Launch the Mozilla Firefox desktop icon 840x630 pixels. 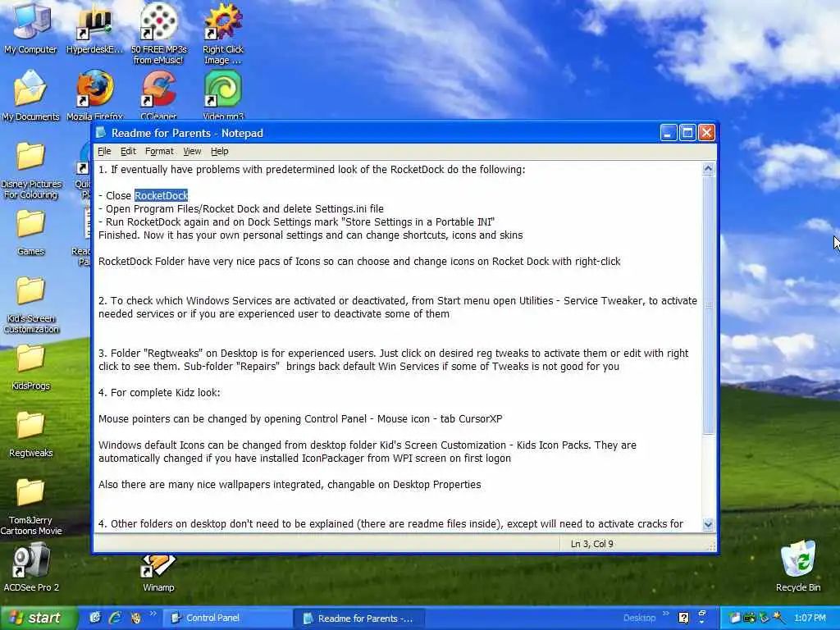click(95, 95)
